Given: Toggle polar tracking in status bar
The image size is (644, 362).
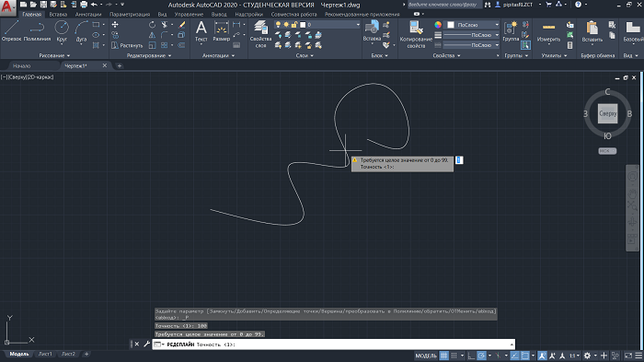Looking at the screenshot, I should [x=482, y=356].
